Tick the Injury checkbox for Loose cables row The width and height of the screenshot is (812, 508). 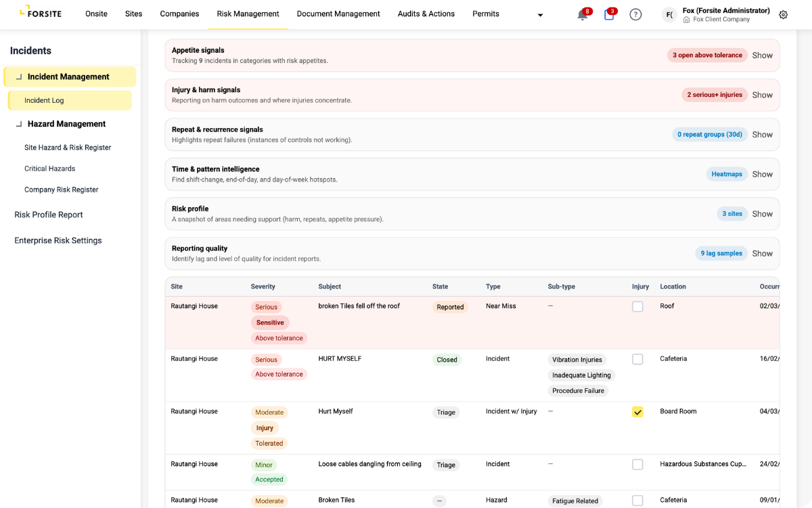pyautogui.click(x=637, y=465)
